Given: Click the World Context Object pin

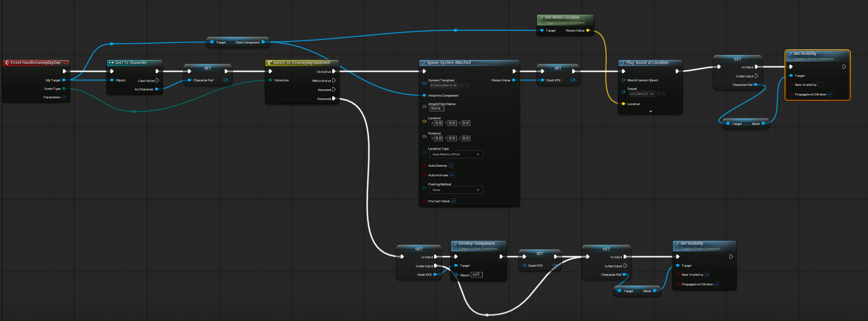Looking at the screenshot, I should [624, 80].
